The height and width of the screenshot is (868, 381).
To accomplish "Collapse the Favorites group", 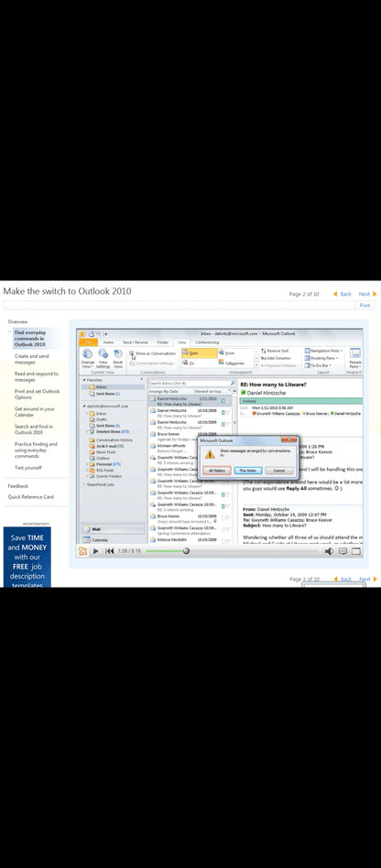I will pos(84,380).
